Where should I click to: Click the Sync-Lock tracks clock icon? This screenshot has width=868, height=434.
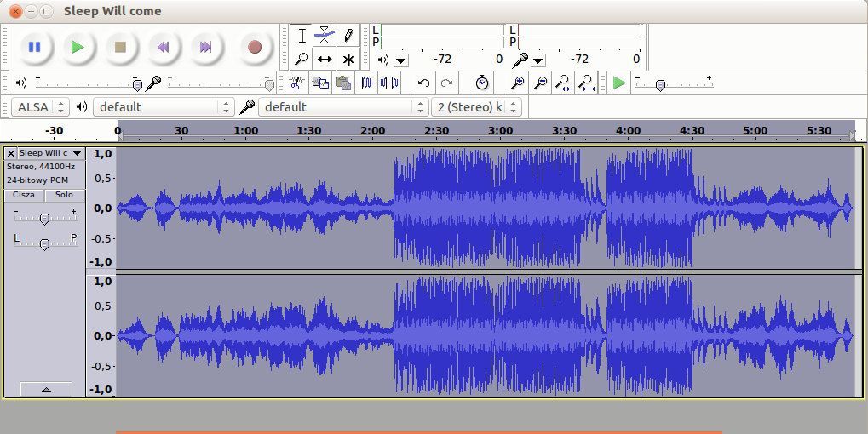pos(482,83)
